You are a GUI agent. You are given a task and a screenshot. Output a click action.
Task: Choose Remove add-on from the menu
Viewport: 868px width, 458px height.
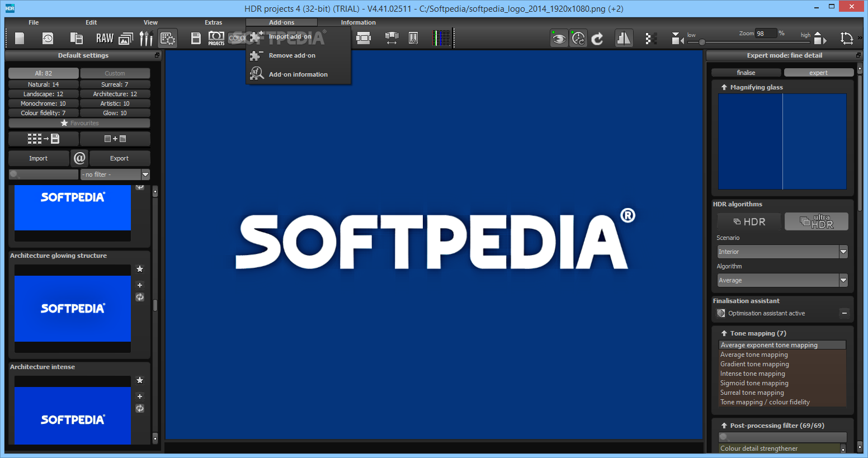[x=299, y=55]
